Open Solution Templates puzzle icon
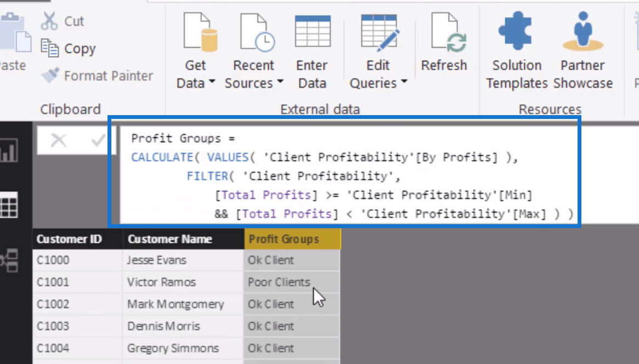639x364 pixels. (x=516, y=31)
